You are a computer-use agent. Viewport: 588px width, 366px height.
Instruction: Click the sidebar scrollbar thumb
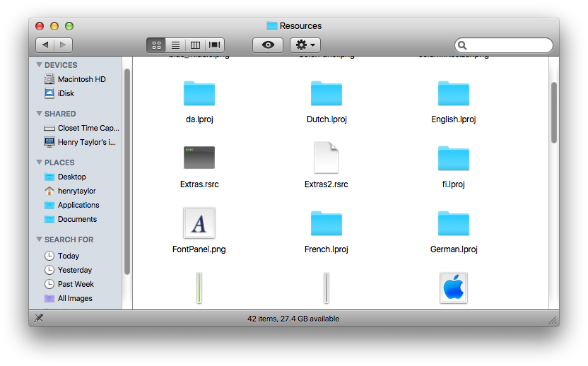point(127,172)
